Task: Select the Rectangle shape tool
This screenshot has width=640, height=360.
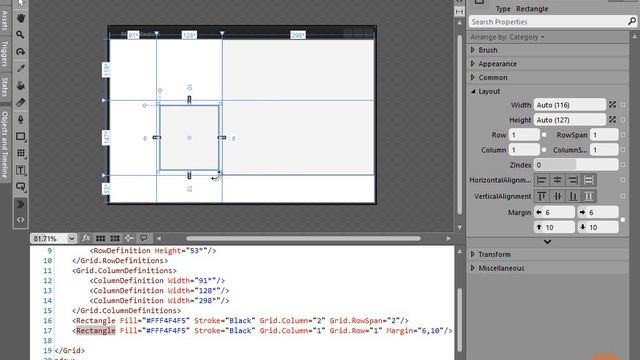Action: (x=20, y=137)
